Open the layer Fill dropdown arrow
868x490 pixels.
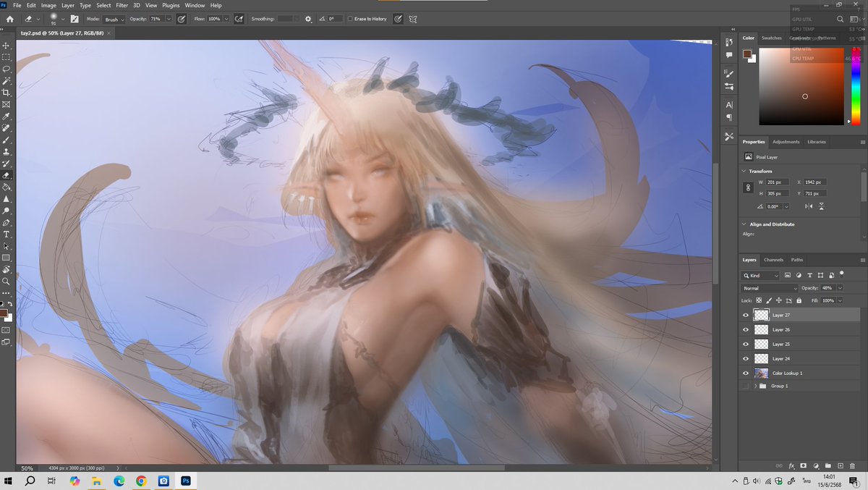point(840,300)
